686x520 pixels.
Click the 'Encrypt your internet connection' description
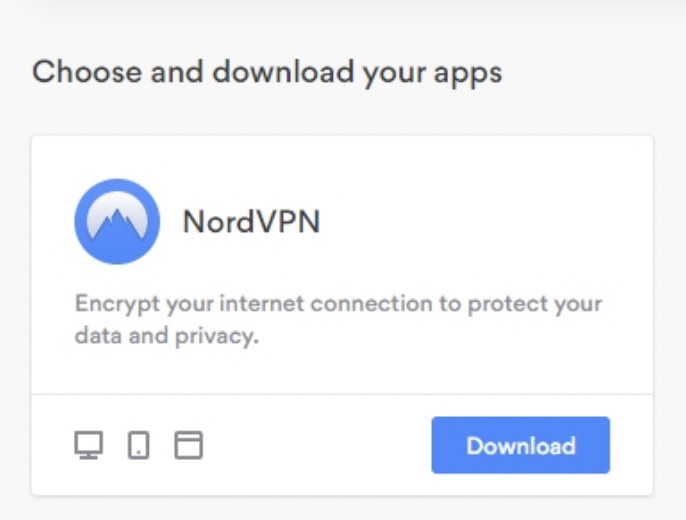click(x=338, y=320)
